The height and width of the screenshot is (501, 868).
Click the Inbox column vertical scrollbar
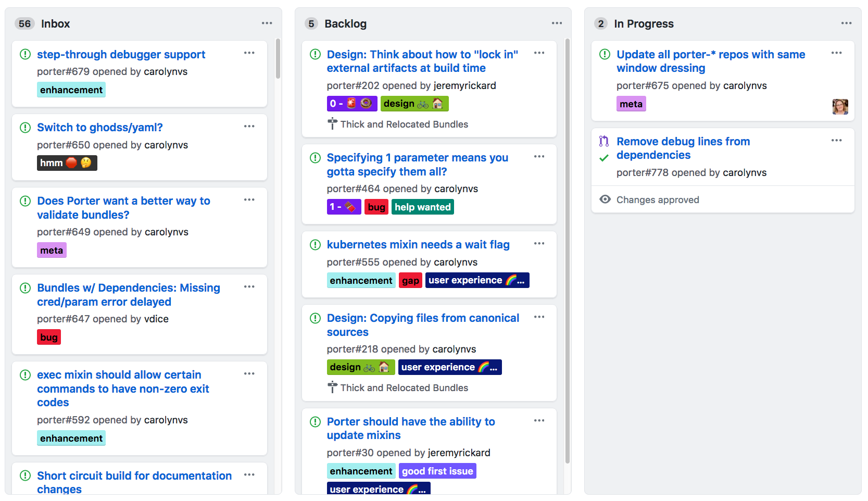(278, 58)
